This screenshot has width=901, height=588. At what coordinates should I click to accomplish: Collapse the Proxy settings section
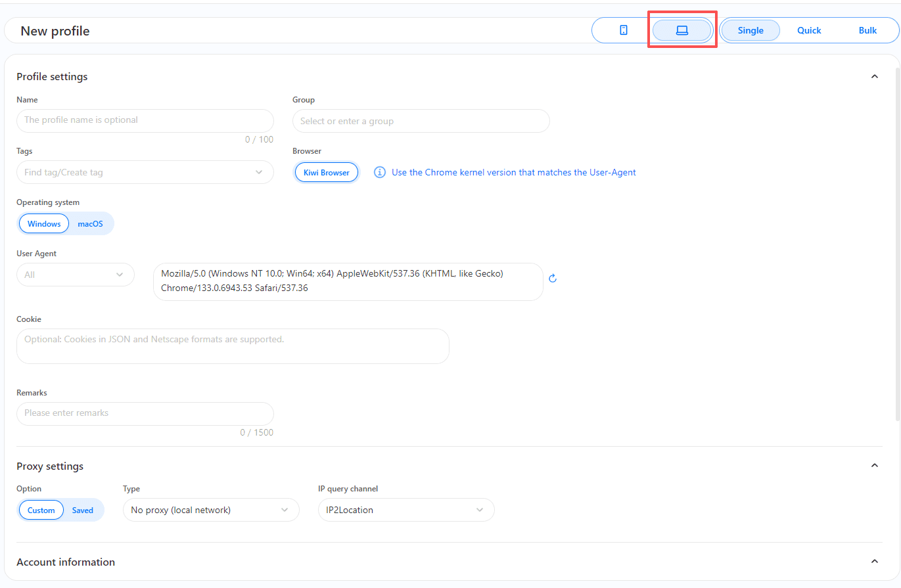point(874,466)
